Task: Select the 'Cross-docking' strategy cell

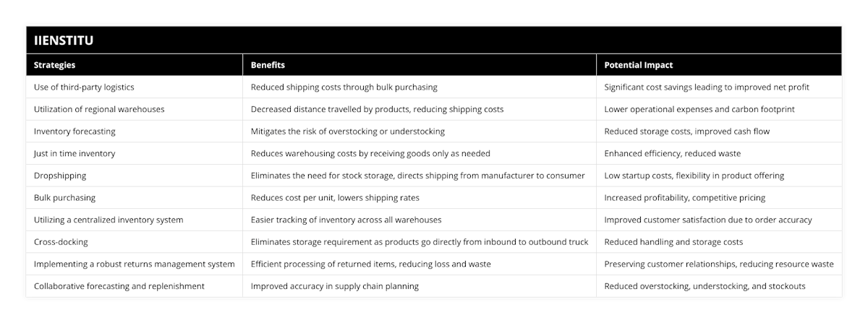Action: (x=61, y=242)
